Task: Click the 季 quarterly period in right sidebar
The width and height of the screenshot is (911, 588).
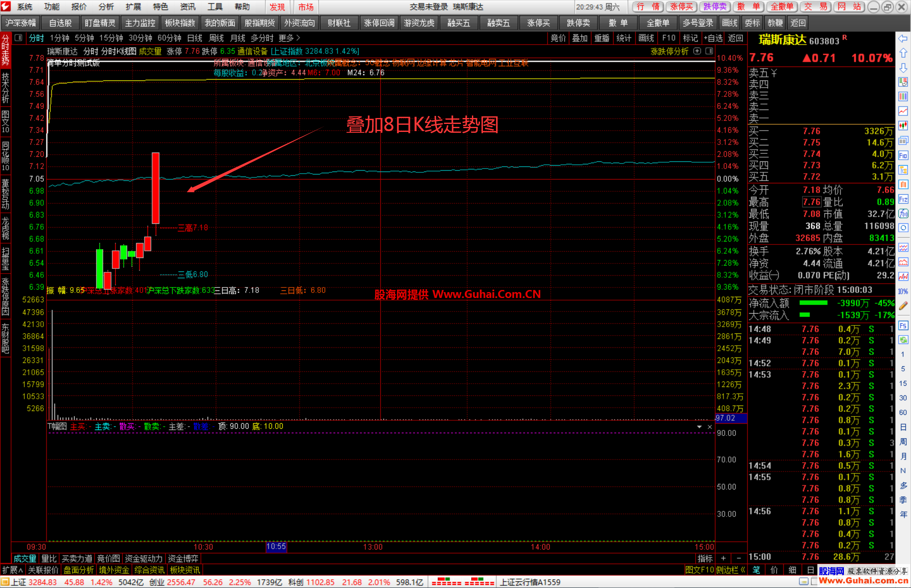Action: [x=903, y=500]
